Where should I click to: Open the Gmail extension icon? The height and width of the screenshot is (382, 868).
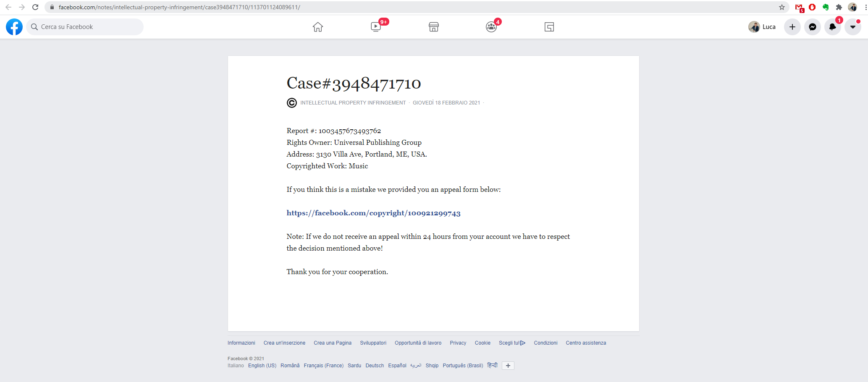799,8
